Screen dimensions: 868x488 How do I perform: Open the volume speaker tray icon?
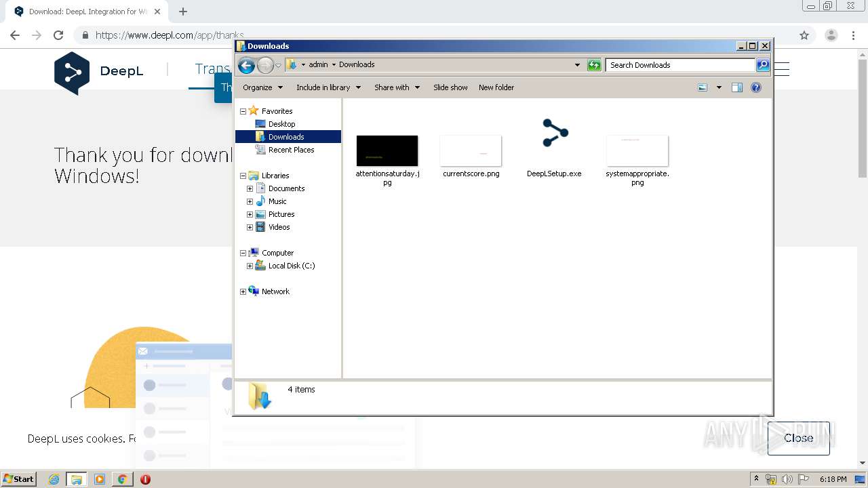tap(787, 479)
